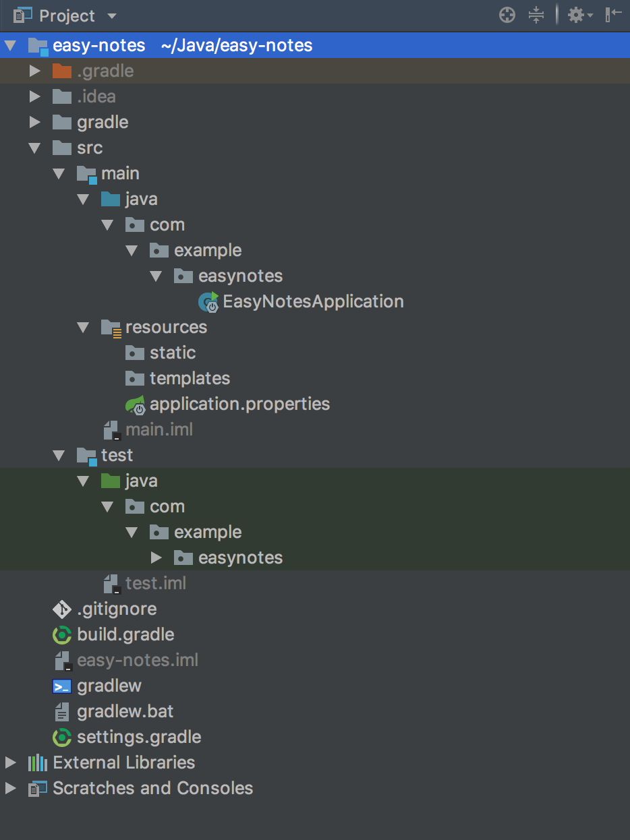630x840 pixels.
Task: Select the settings.gradle file
Action: coord(139,738)
